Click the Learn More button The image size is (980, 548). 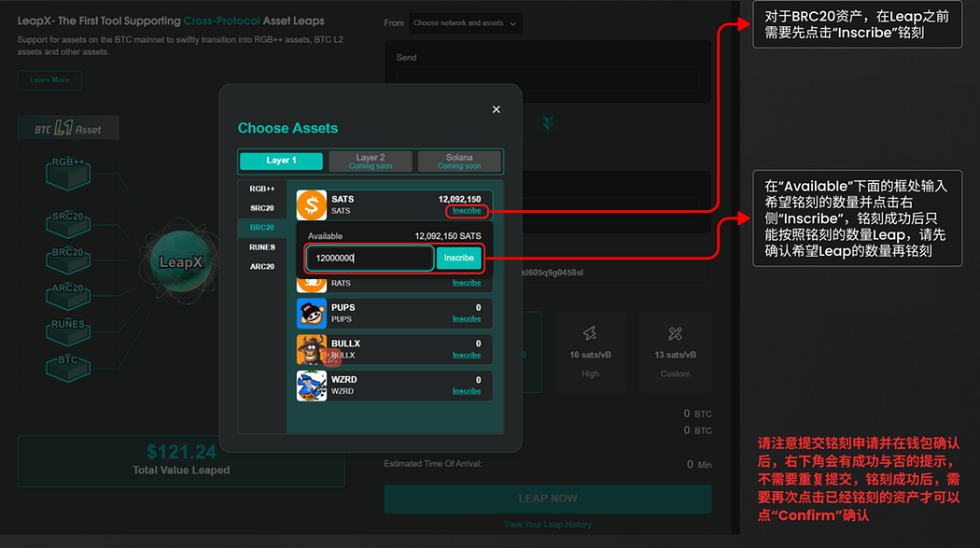click(x=49, y=80)
